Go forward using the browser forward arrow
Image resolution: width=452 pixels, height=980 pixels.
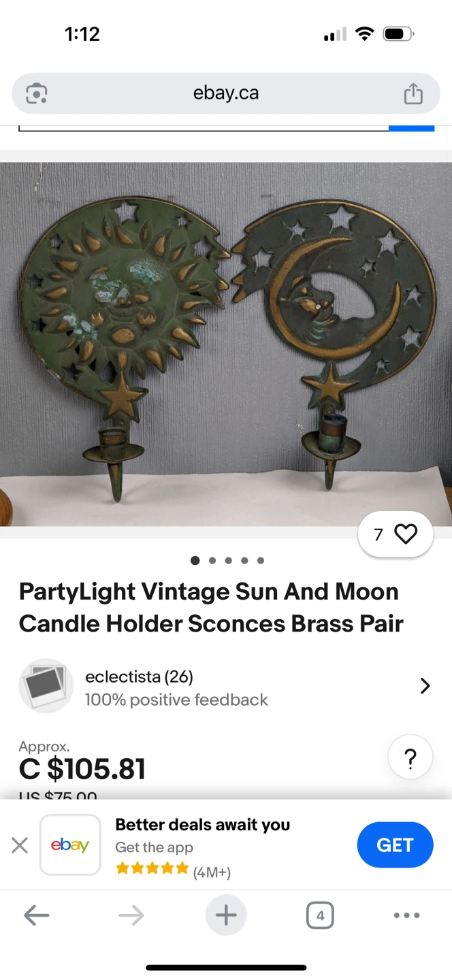click(131, 915)
